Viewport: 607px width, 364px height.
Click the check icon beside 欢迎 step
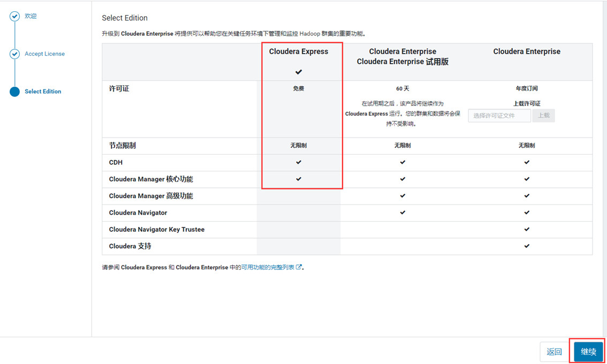pyautogui.click(x=14, y=16)
